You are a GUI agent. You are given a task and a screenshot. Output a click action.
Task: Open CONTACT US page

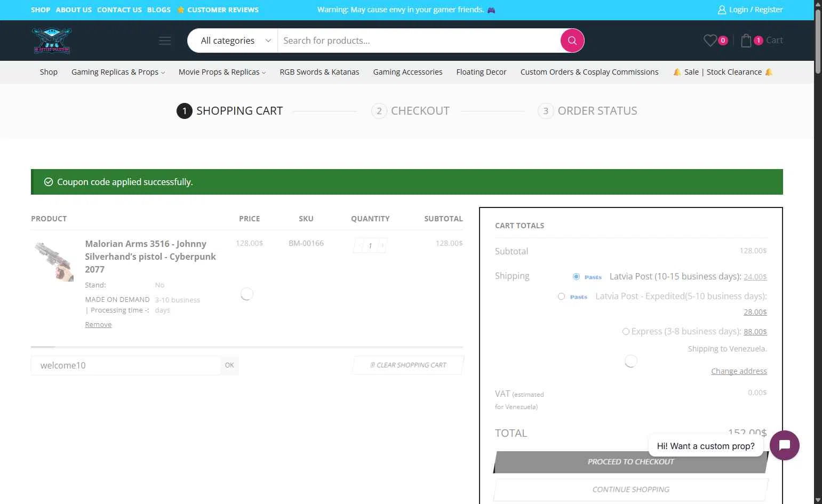click(119, 10)
